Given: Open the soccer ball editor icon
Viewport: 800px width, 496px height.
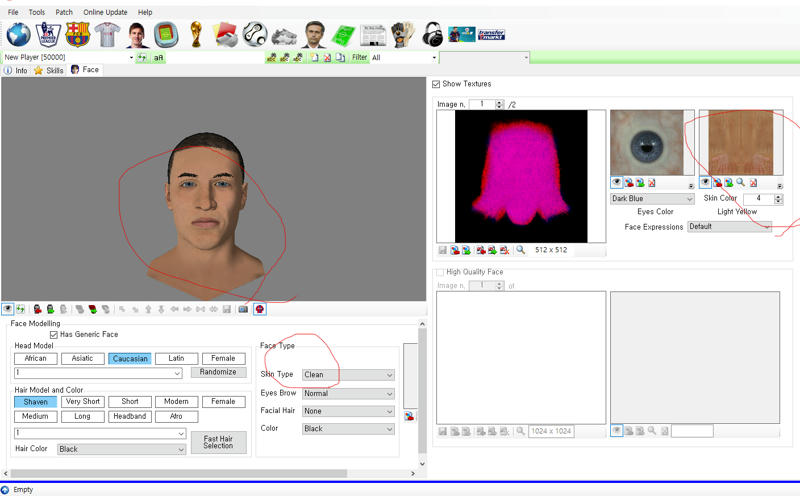Looking at the screenshot, I should click(x=255, y=35).
